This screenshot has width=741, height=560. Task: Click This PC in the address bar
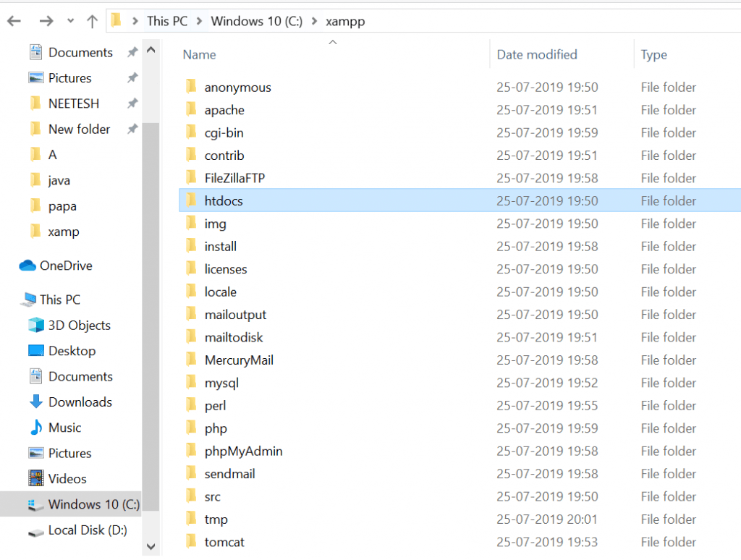point(166,20)
